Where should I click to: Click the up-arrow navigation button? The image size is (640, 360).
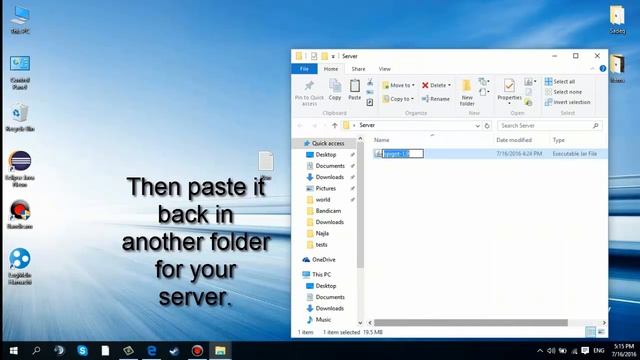335,126
